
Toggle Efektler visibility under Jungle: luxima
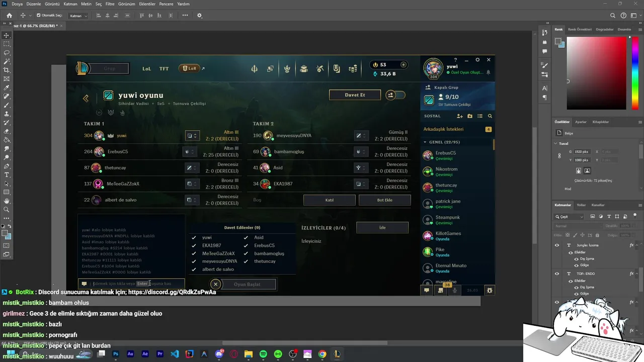point(570,252)
